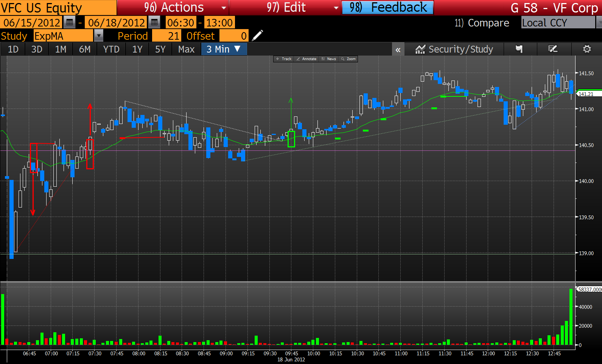Select the 6M range tab
Screen dimensions: 602x364
(x=85, y=49)
